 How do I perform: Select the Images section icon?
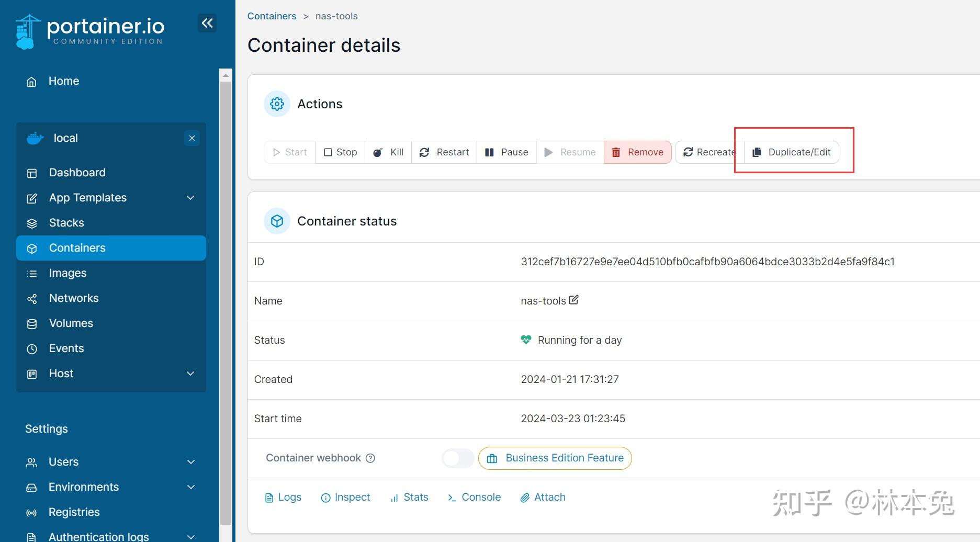[31, 273]
